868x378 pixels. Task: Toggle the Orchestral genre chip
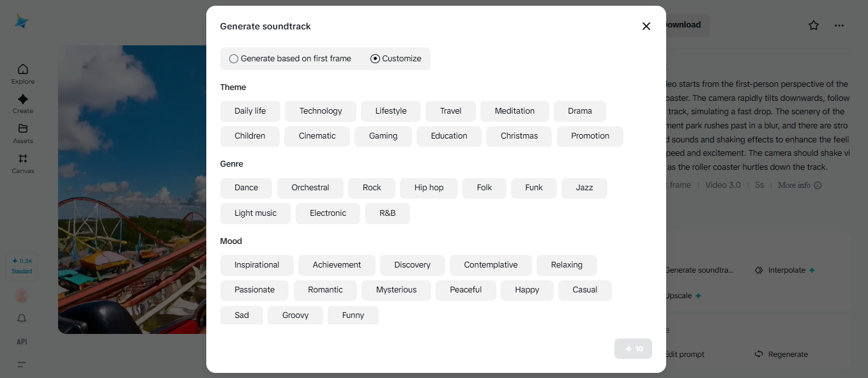pyautogui.click(x=310, y=188)
